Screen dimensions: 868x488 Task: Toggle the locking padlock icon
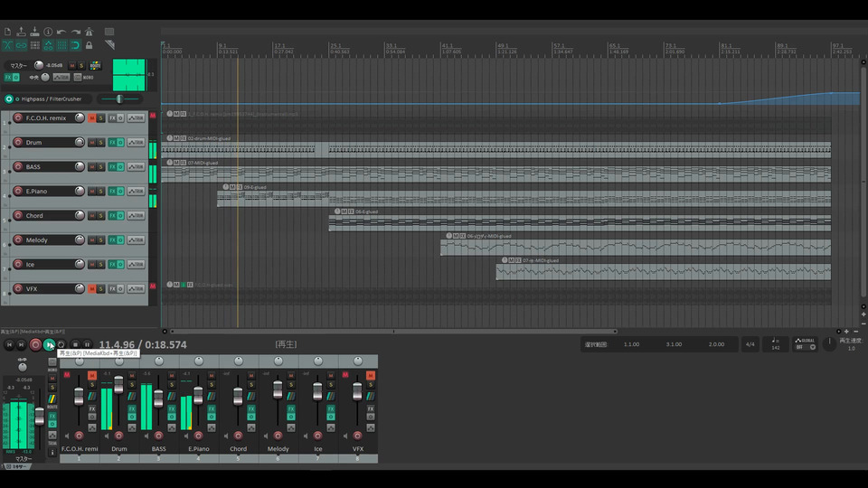coord(90,45)
